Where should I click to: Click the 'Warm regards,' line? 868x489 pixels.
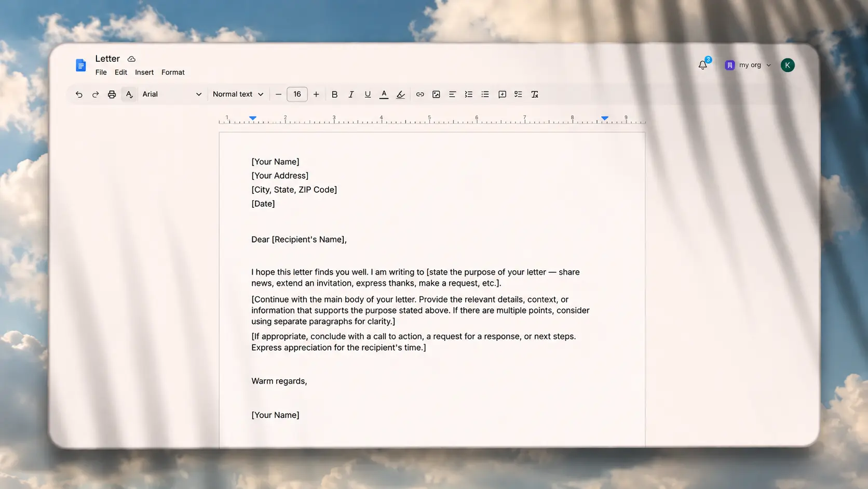[279, 381]
